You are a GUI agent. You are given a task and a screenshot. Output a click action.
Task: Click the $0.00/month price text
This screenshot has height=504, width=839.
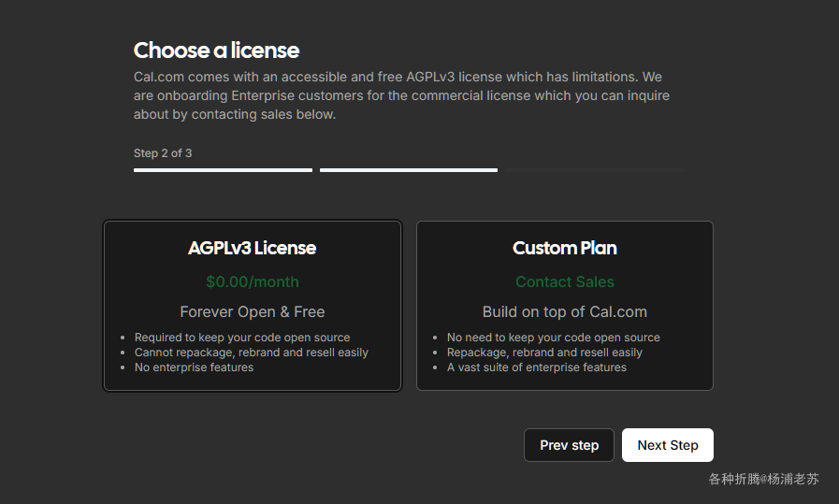click(252, 281)
